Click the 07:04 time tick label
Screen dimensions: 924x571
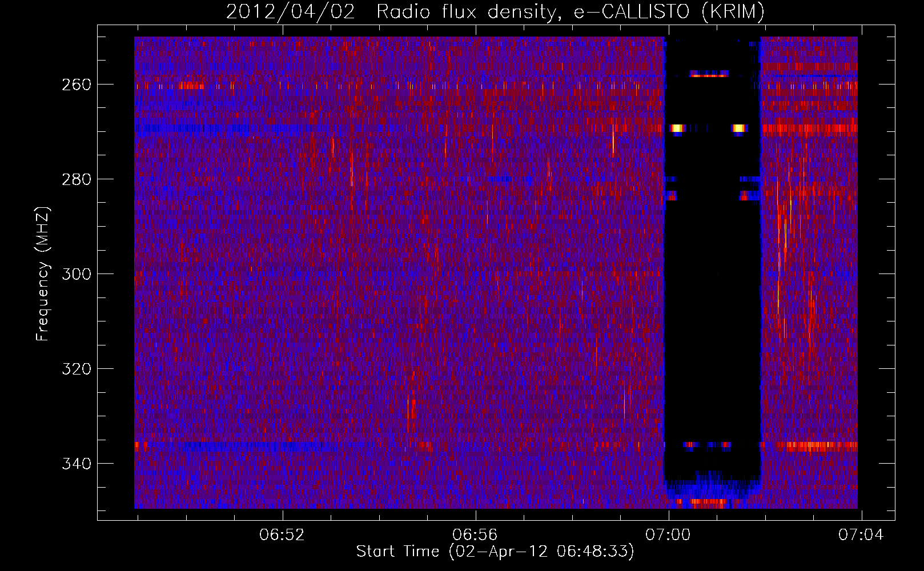861,535
